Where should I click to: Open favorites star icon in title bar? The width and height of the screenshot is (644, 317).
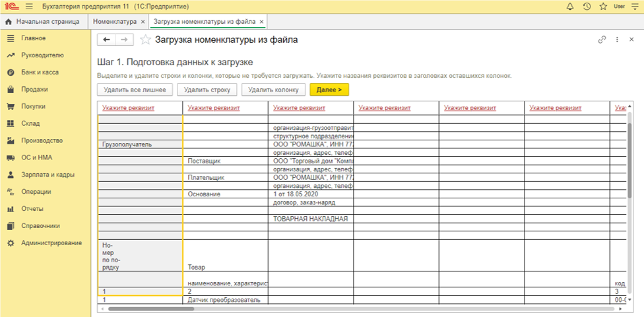603,7
